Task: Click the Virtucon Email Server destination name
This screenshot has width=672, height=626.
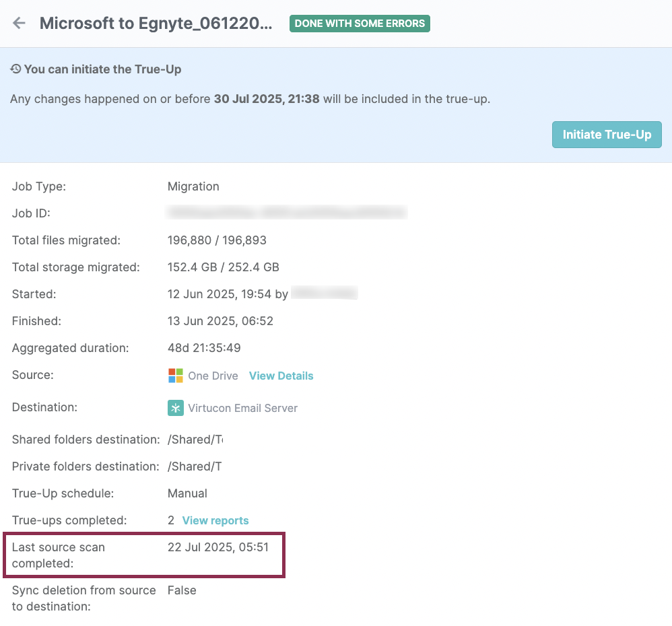Action: (x=242, y=408)
